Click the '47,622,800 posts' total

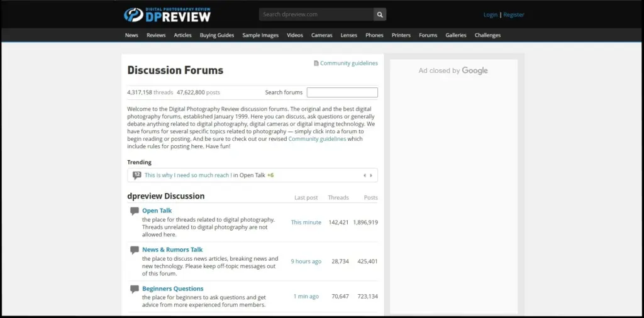click(198, 92)
